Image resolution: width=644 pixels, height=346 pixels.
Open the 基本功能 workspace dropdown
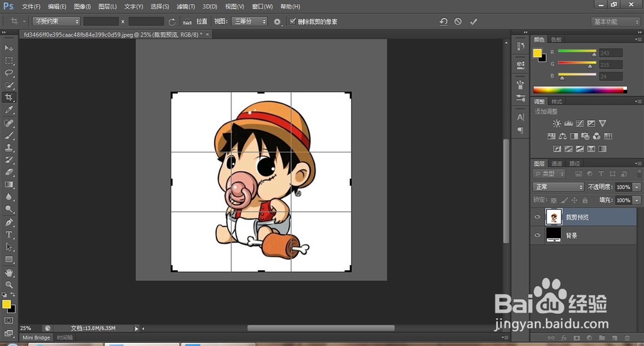[x=616, y=22]
